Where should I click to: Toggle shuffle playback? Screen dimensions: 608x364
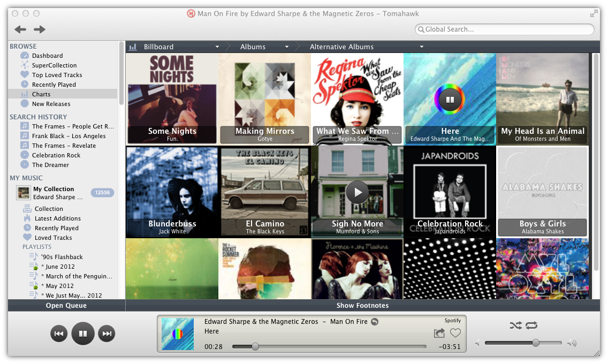click(516, 325)
